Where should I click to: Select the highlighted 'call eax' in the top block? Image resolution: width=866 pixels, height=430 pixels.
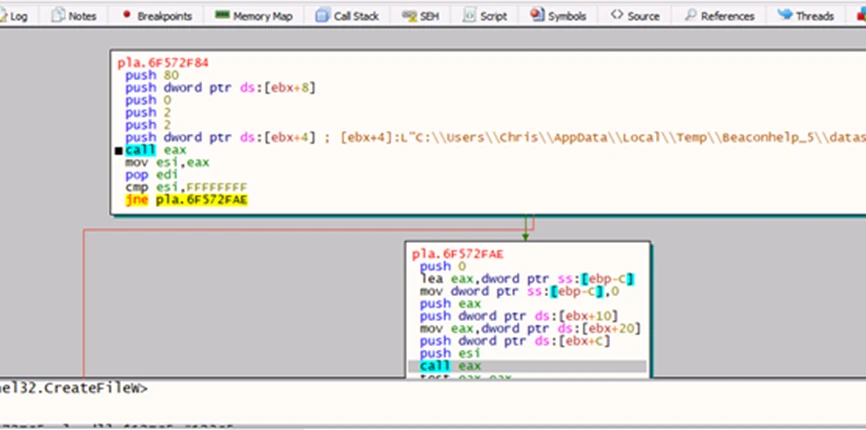(x=152, y=150)
